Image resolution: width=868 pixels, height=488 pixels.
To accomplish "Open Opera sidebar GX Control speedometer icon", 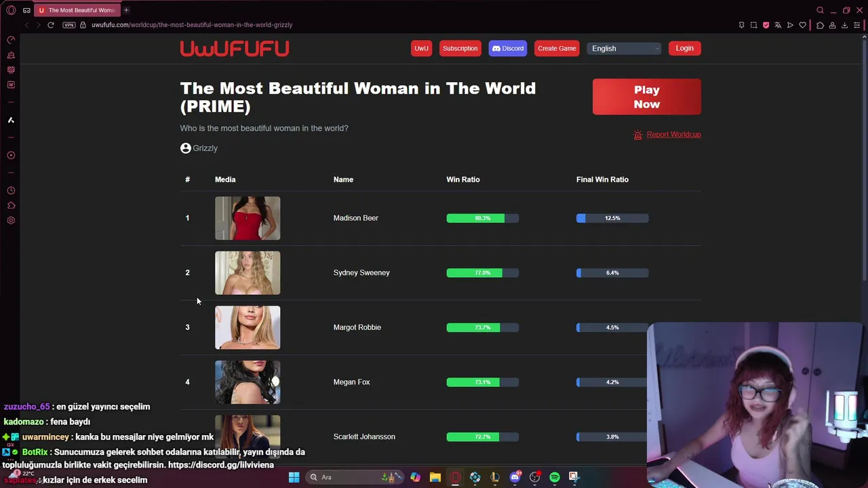I will pos(11,40).
